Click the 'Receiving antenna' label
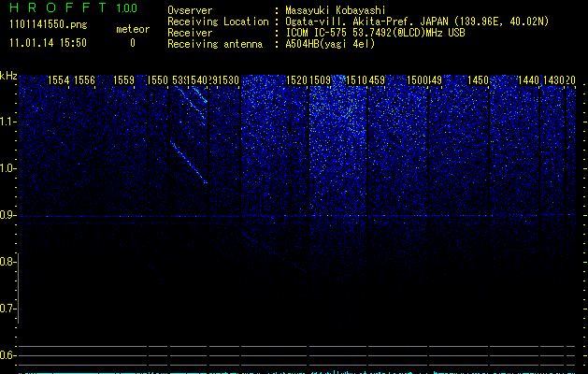Viewport: 588px width, 374px height. pos(215,44)
